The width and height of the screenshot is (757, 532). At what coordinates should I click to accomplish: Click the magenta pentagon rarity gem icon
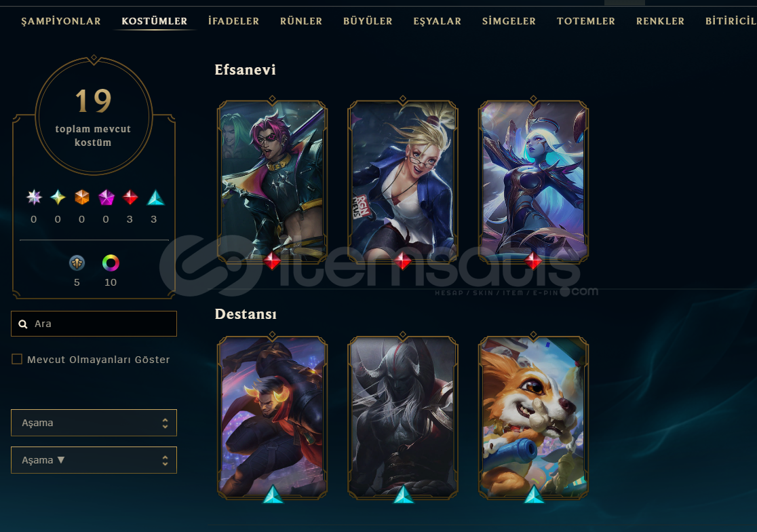click(x=106, y=197)
